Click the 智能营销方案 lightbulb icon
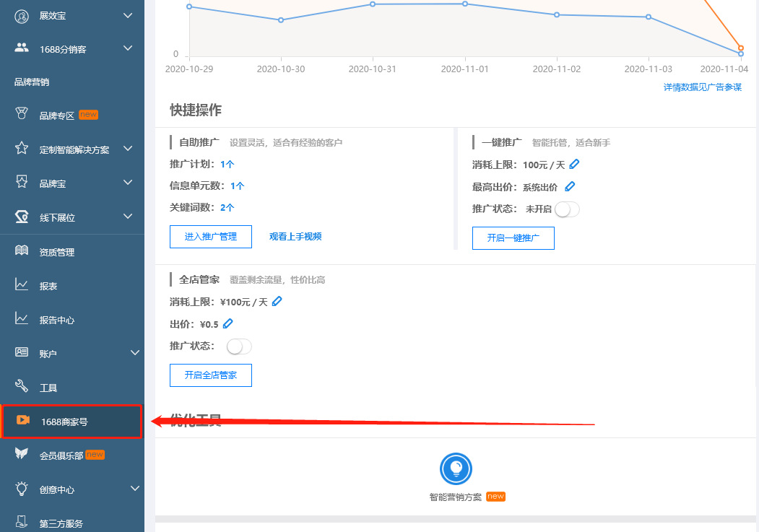This screenshot has height=532, width=759. 456,469
